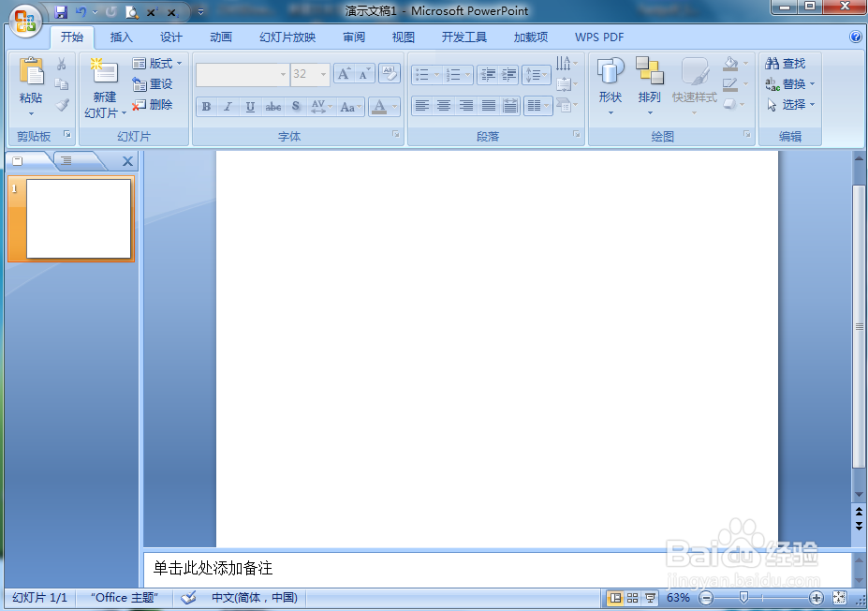Click the Arrange icon
This screenshot has height=611, width=868.
pyautogui.click(x=649, y=71)
